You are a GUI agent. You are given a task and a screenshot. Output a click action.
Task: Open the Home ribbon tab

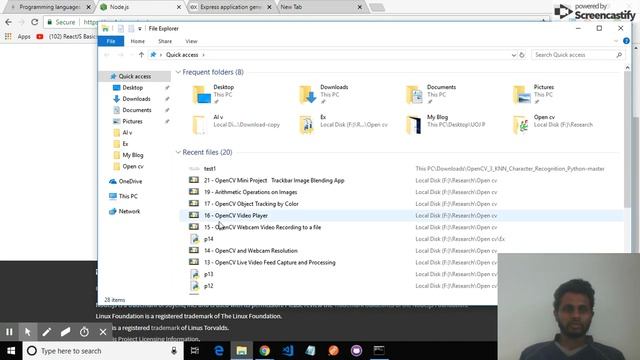coord(138,41)
